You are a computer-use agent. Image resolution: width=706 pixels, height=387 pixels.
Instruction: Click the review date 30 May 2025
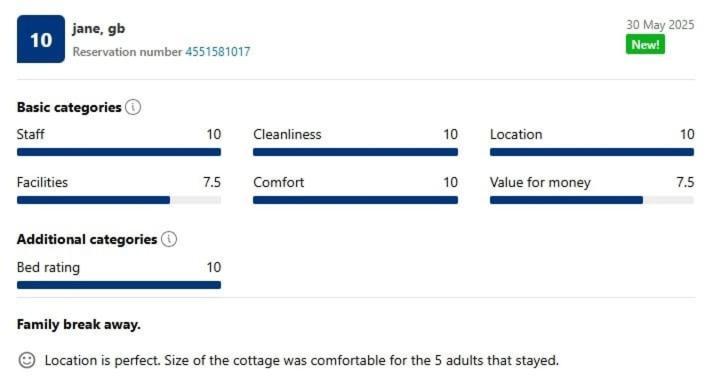pos(660,25)
